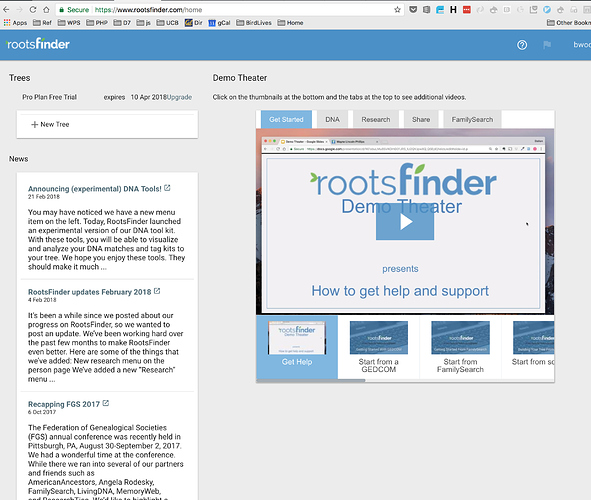
Task: Open the Dir bookmark
Action: coord(193,23)
